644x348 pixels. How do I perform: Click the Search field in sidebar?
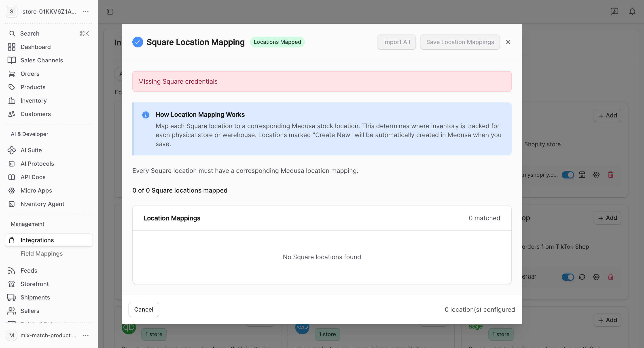[49, 34]
